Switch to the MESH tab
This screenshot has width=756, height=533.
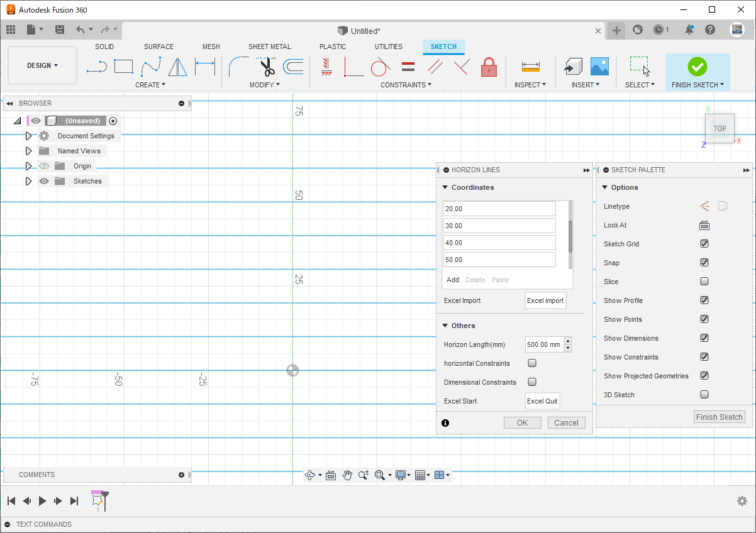tap(211, 47)
